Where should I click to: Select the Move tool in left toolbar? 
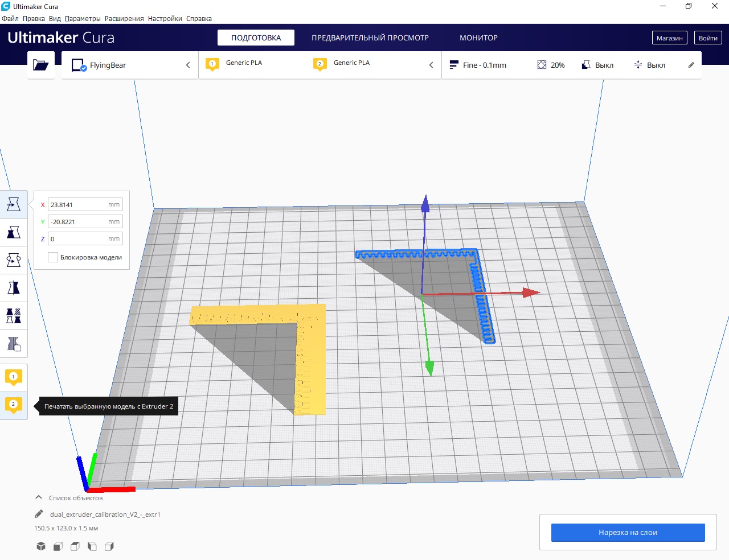point(14,204)
